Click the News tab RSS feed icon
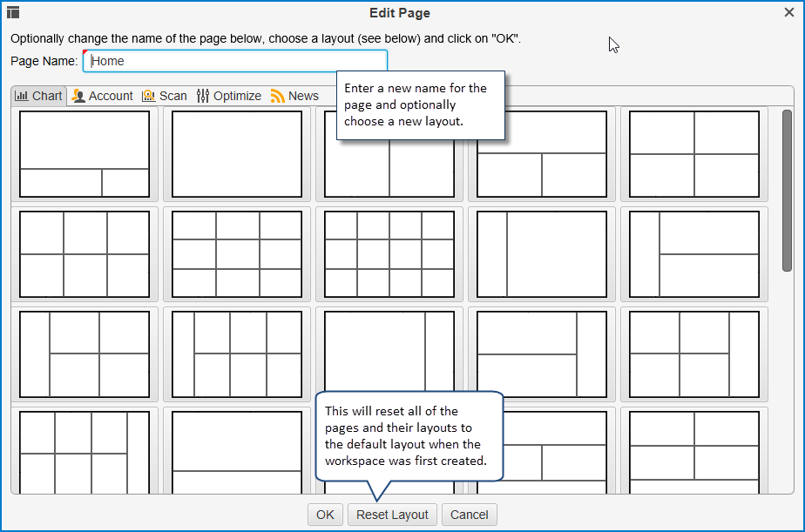Screen dimensions: 805x532 [278, 96]
